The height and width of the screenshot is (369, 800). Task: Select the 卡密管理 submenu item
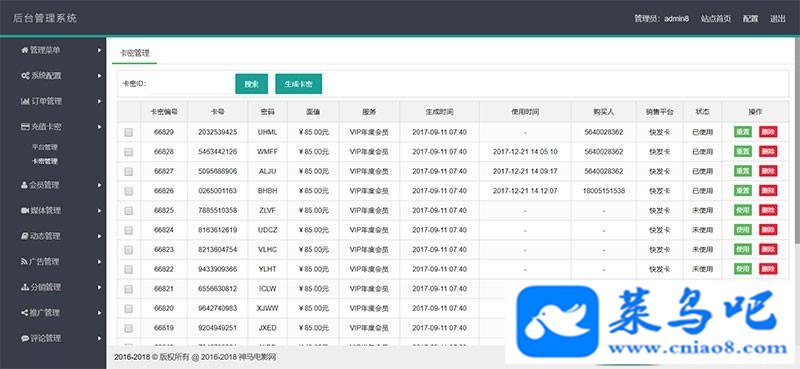[x=44, y=161]
